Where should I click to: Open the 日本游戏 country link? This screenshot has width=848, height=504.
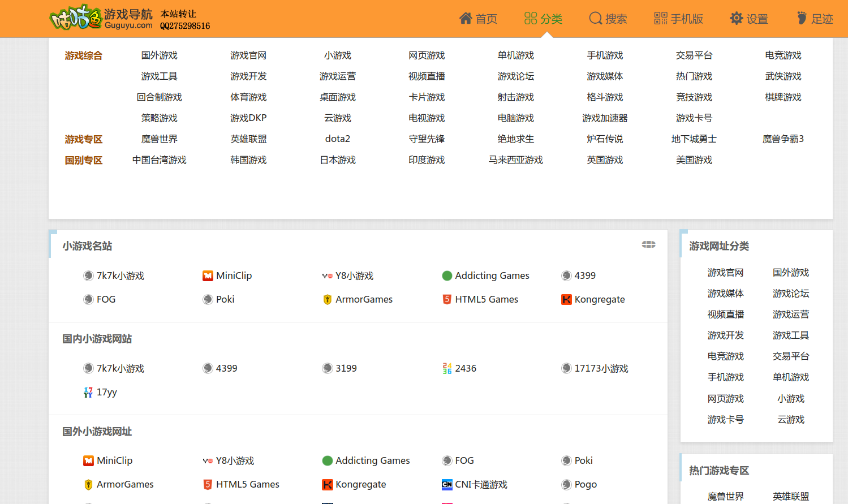point(338,160)
